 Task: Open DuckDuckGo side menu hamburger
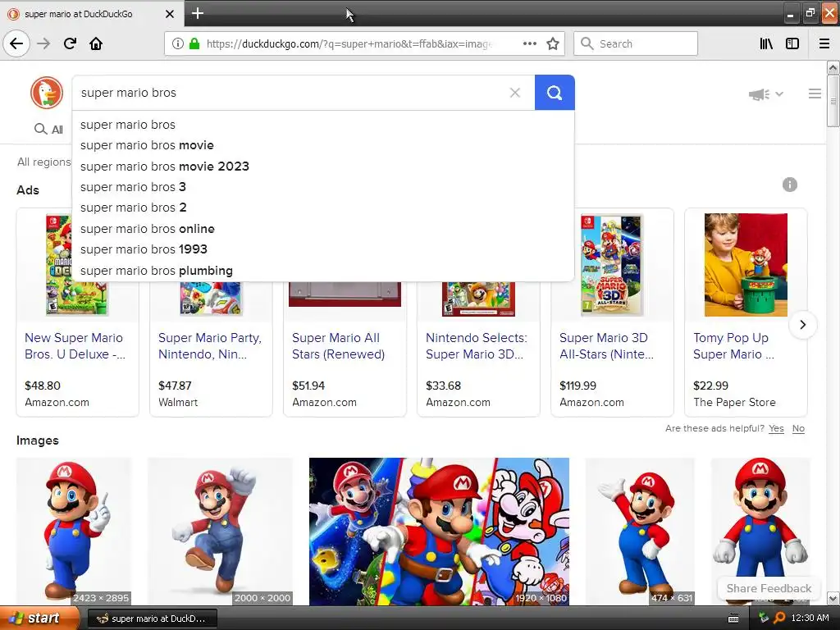(x=815, y=94)
